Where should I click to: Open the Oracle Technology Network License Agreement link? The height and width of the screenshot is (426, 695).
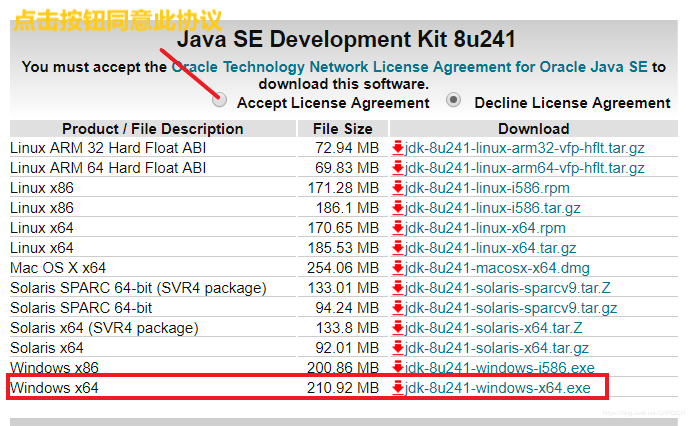[x=410, y=67]
